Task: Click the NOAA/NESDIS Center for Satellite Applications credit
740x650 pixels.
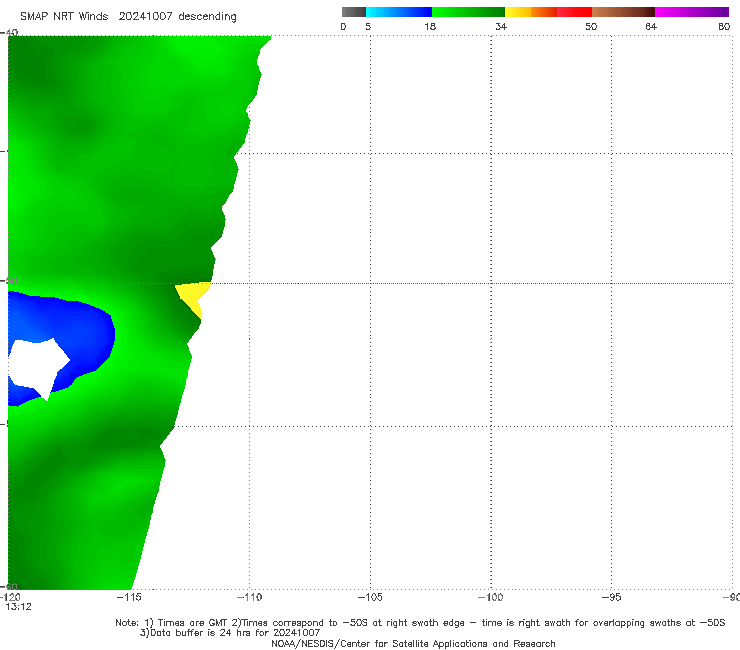Action: pyautogui.click(x=413, y=643)
